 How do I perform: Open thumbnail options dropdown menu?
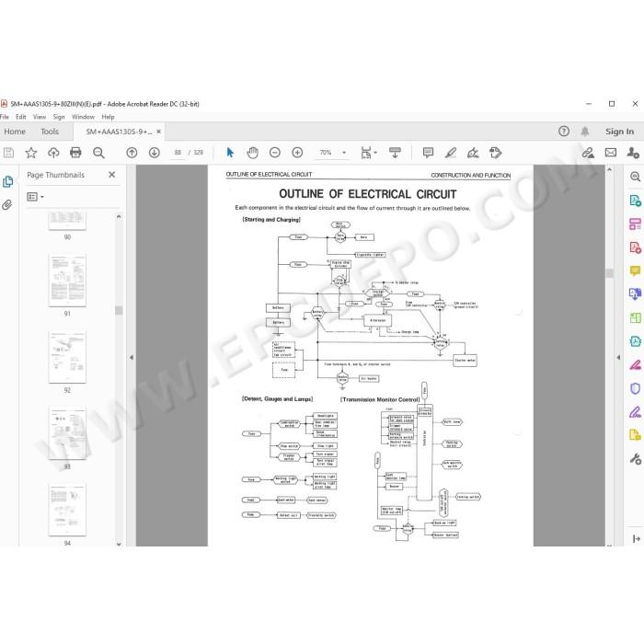click(x=35, y=197)
